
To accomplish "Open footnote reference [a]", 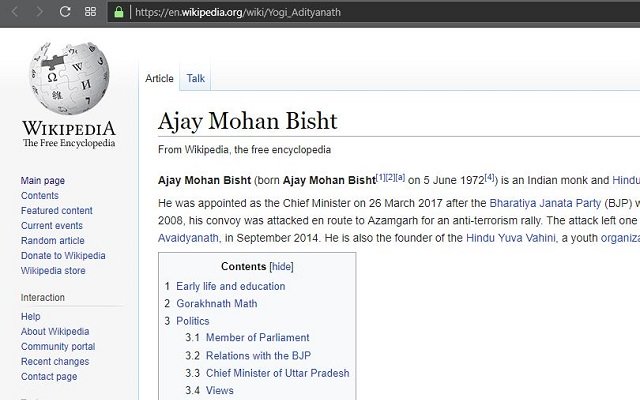I will pyautogui.click(x=400, y=177).
